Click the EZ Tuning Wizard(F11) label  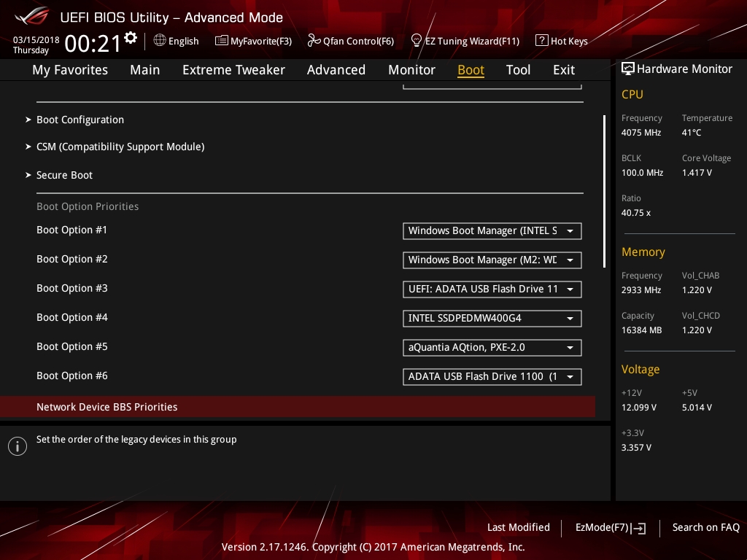(472, 42)
